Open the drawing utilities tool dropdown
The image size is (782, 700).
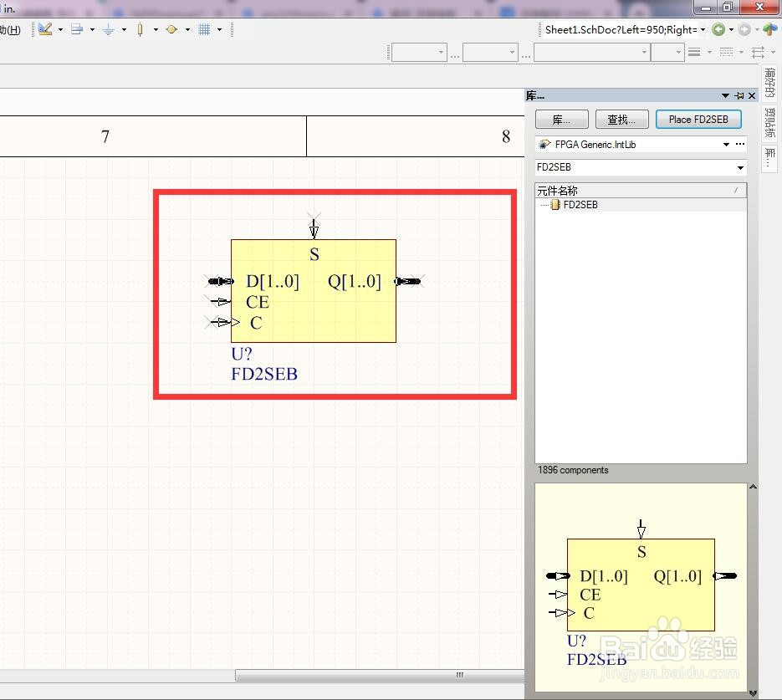point(60,30)
